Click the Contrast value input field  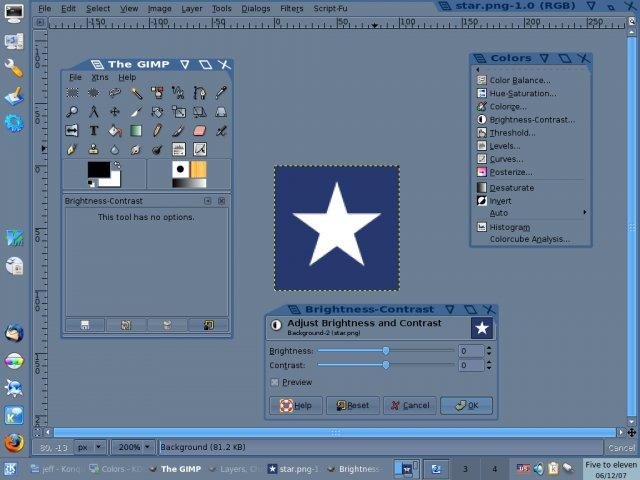[470, 366]
